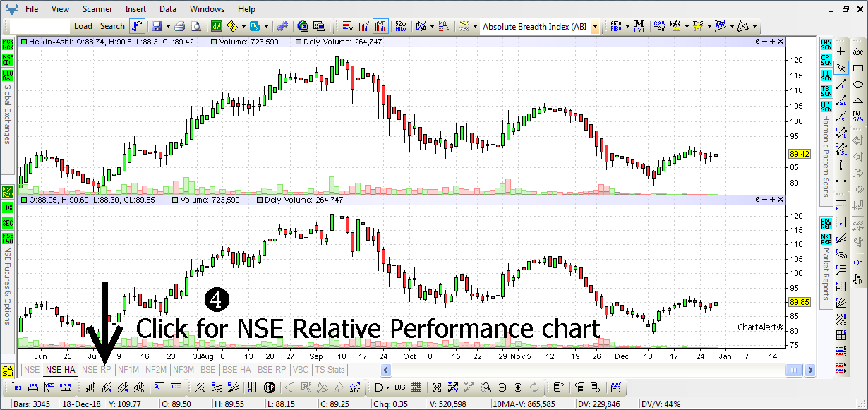This screenshot has width=868, height=410.
Task: Click the IDX index icon
Action: tap(8, 207)
